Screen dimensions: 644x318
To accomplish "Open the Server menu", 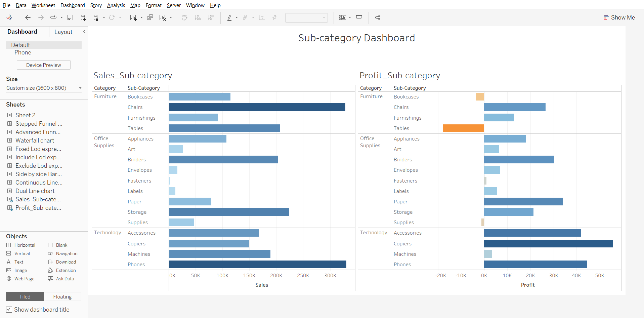I will pyautogui.click(x=174, y=5).
